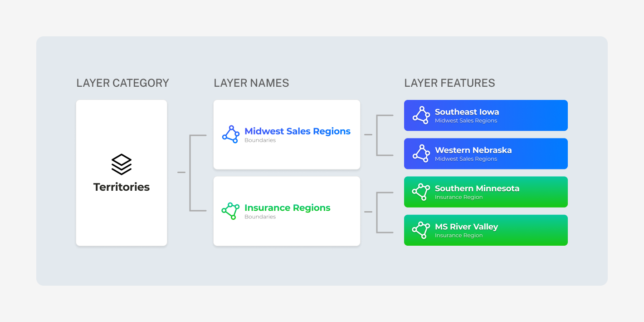This screenshot has width=644, height=322.
Task: Click the LAYER CATEGORY heading
Action: (122, 83)
